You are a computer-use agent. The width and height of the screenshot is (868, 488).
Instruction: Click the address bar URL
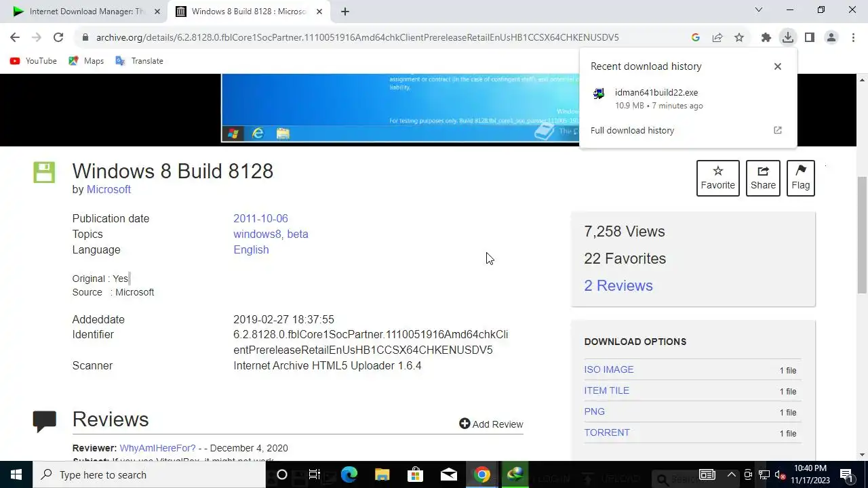(357, 37)
